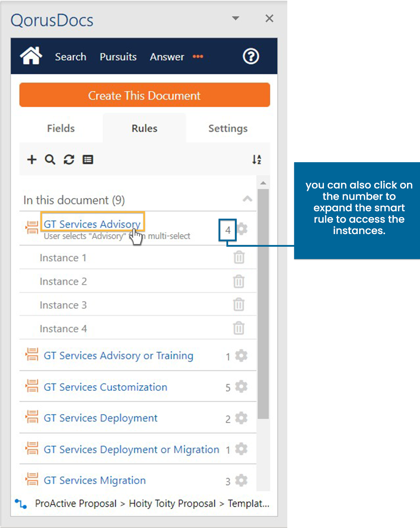420x528 pixels.
Task: Sort rules alphabetically with the A-Z icon
Action: [257, 159]
